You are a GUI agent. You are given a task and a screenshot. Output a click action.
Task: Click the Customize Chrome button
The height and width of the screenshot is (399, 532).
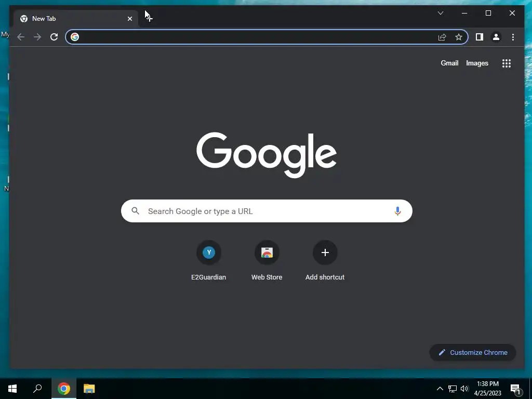[473, 353]
